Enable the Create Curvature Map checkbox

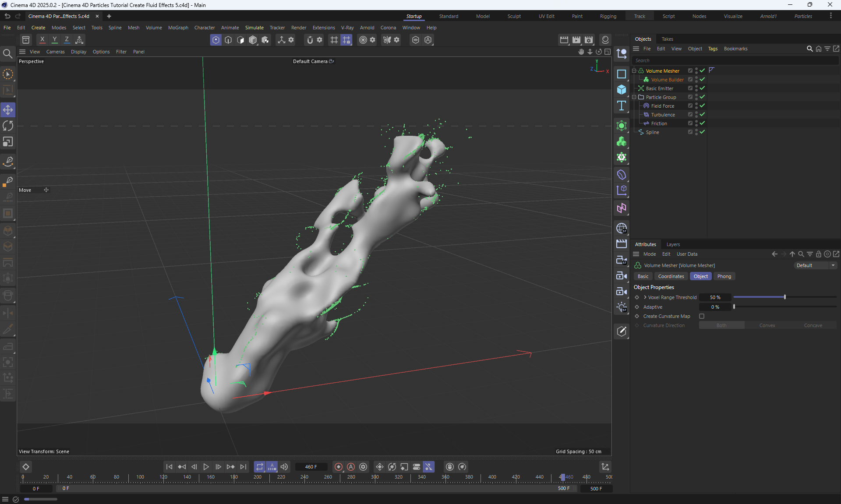tap(702, 316)
